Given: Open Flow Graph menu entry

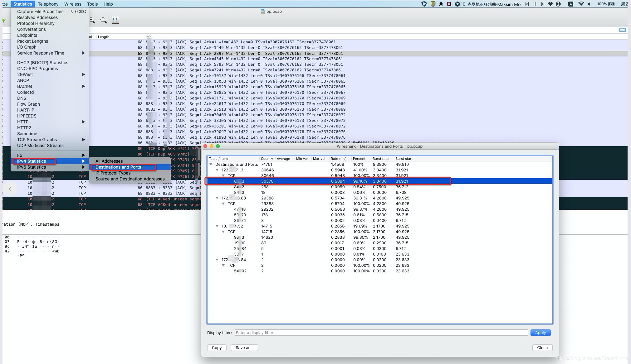Looking at the screenshot, I should [x=50, y=104].
